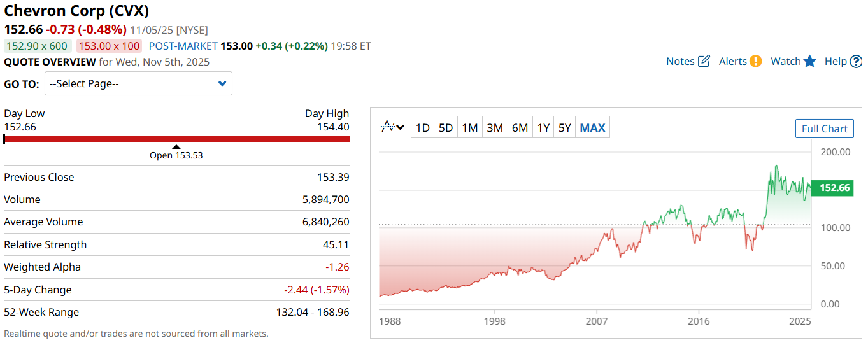Click the Notes pencil icon
Viewport: 868px width, 345px height.
tap(704, 61)
